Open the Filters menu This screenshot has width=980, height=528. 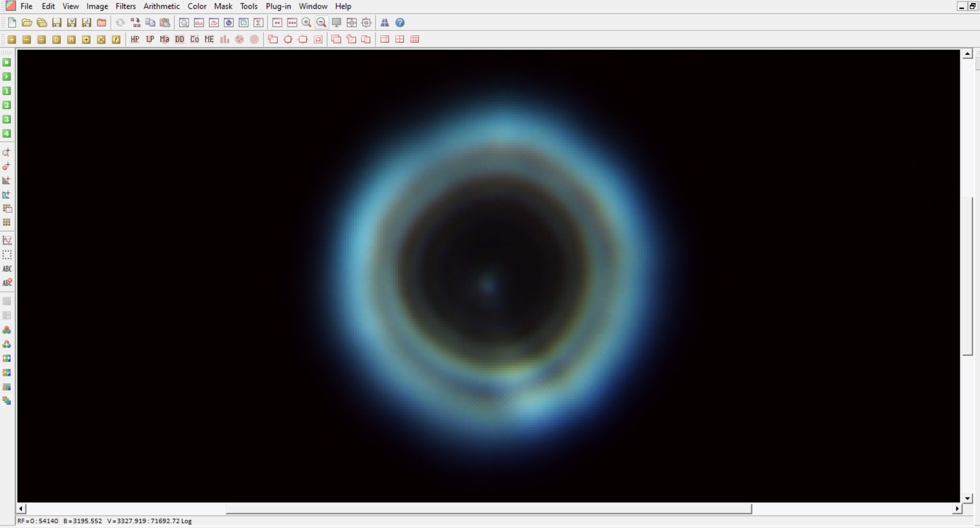click(x=125, y=6)
